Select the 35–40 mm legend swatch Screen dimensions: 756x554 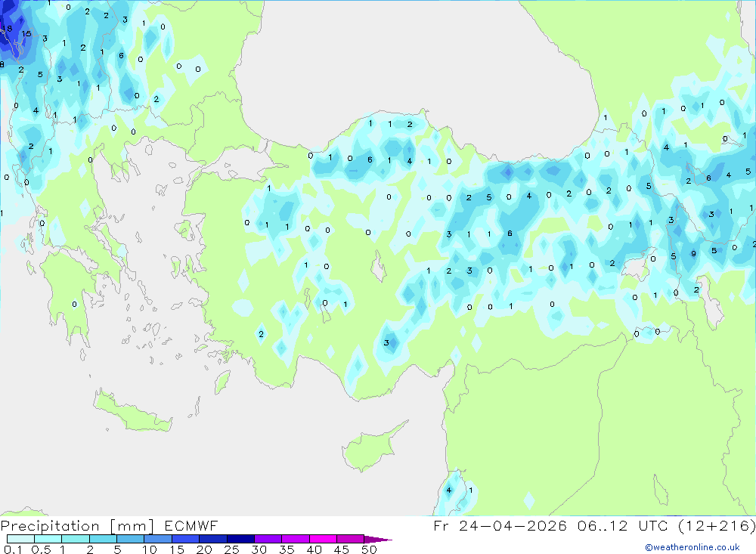pos(296,539)
